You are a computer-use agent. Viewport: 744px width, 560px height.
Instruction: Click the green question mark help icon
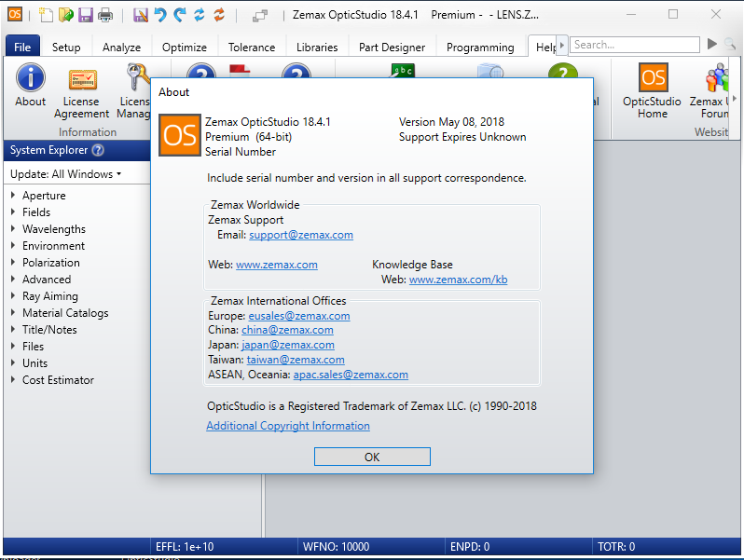[563, 71]
